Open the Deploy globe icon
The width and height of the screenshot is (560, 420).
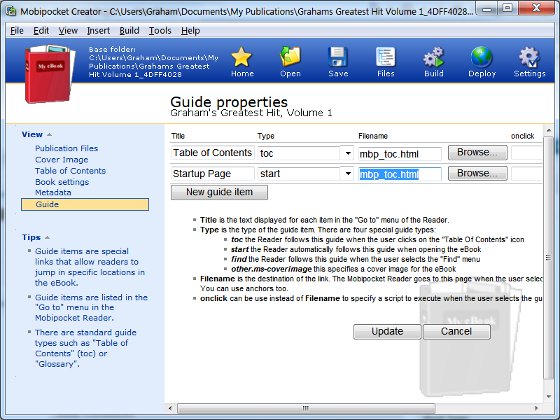coord(481,57)
